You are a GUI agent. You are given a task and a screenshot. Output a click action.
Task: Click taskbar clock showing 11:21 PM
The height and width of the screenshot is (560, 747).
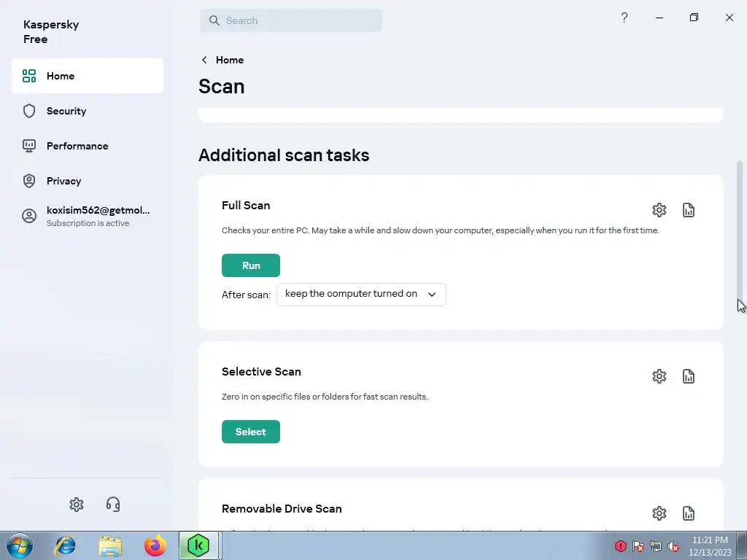[710, 545]
